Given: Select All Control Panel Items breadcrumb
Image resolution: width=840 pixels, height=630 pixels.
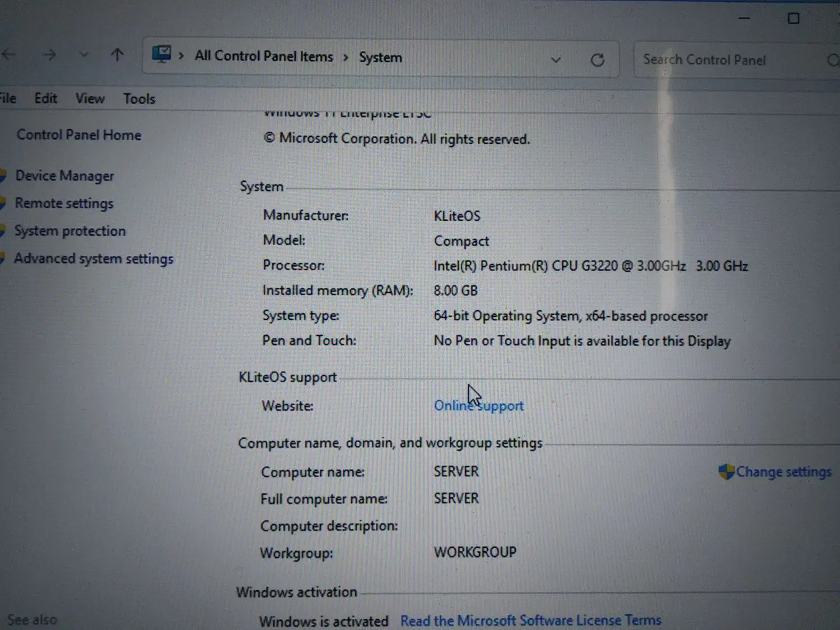Looking at the screenshot, I should (x=264, y=56).
